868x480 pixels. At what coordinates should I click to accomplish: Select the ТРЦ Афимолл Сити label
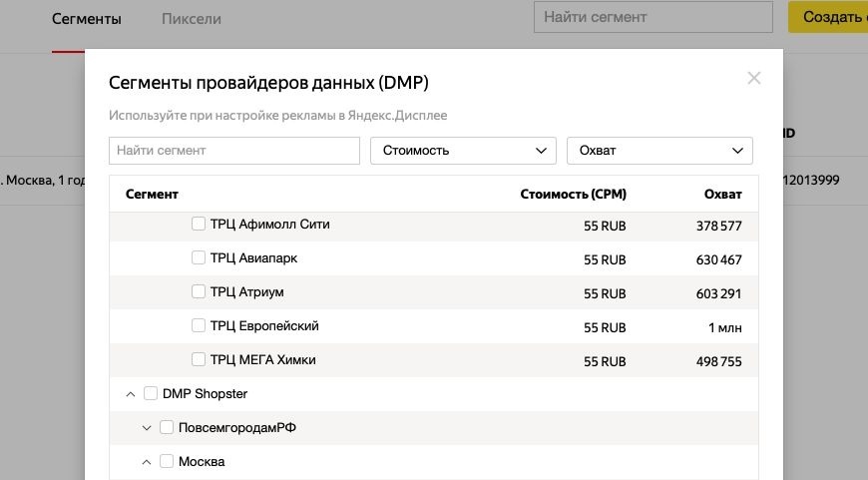click(269, 225)
